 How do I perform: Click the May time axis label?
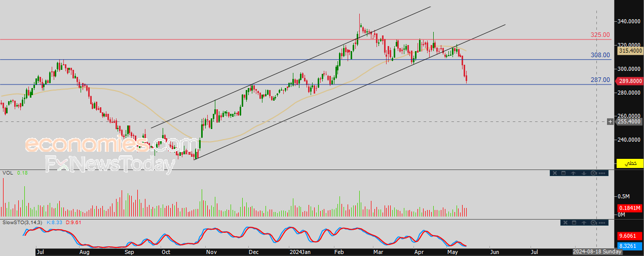[453, 251]
